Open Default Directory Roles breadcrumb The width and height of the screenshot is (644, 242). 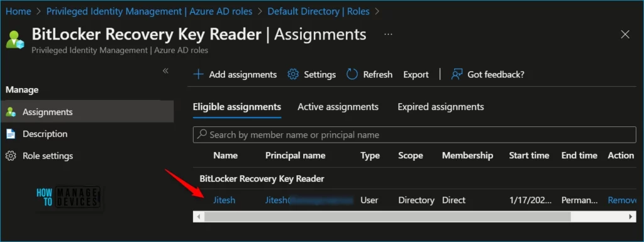tap(318, 11)
